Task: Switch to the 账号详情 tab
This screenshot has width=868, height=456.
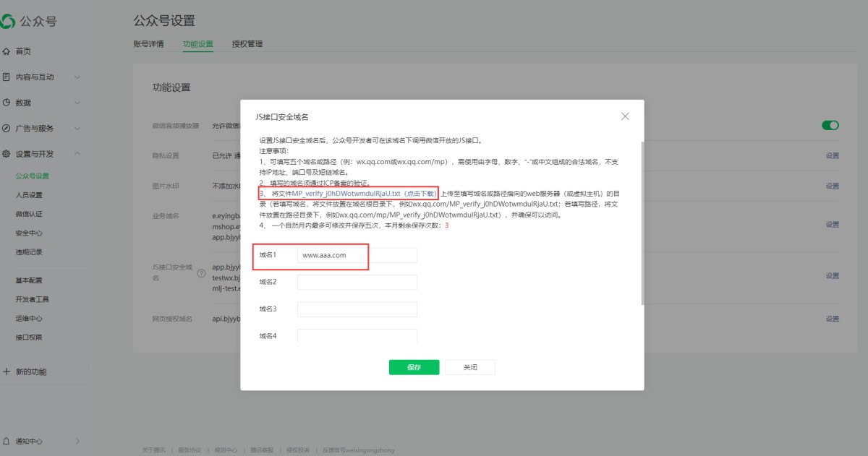Action: 149,44
